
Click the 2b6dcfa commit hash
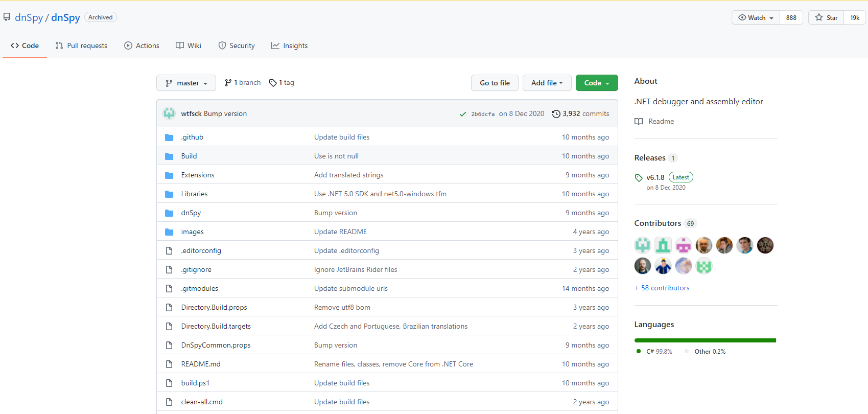(x=483, y=114)
